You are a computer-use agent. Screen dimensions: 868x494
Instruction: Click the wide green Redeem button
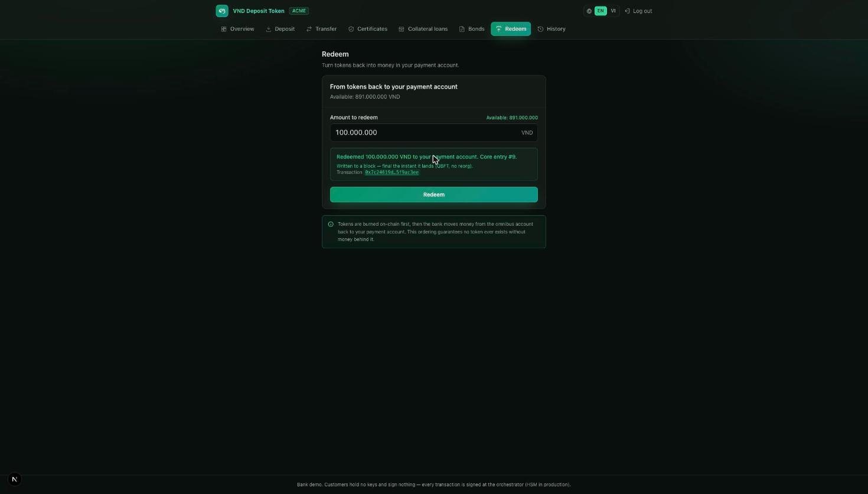tap(434, 194)
